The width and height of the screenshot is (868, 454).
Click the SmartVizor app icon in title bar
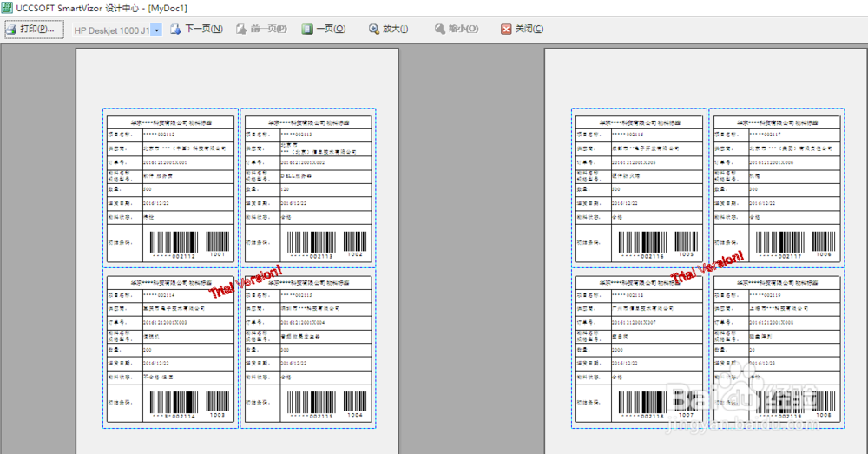tap(7, 7)
